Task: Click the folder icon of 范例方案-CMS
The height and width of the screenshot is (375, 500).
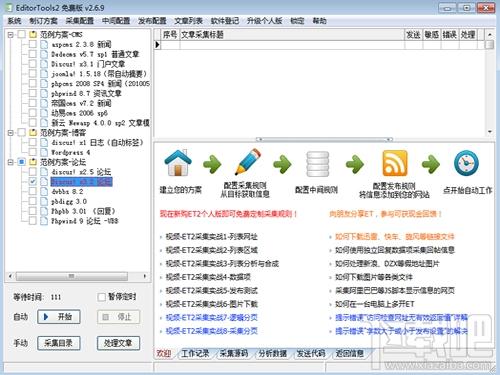Action: click(33, 34)
